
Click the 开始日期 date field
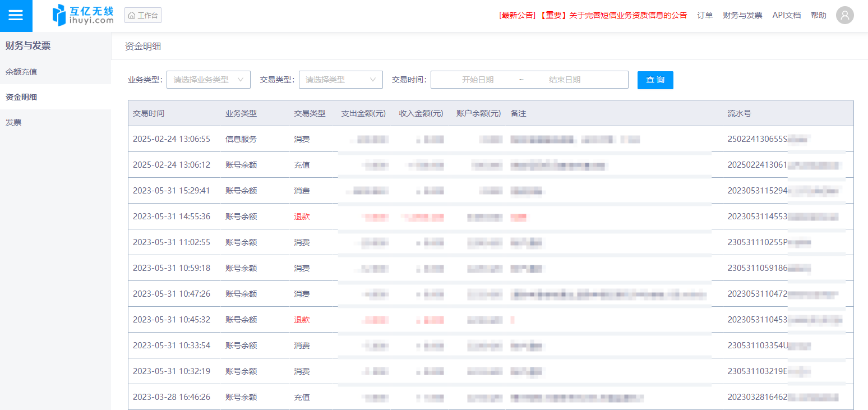(478, 80)
